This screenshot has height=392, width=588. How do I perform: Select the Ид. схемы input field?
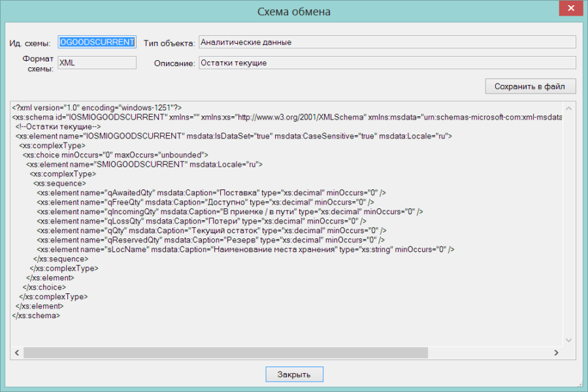[x=97, y=42]
